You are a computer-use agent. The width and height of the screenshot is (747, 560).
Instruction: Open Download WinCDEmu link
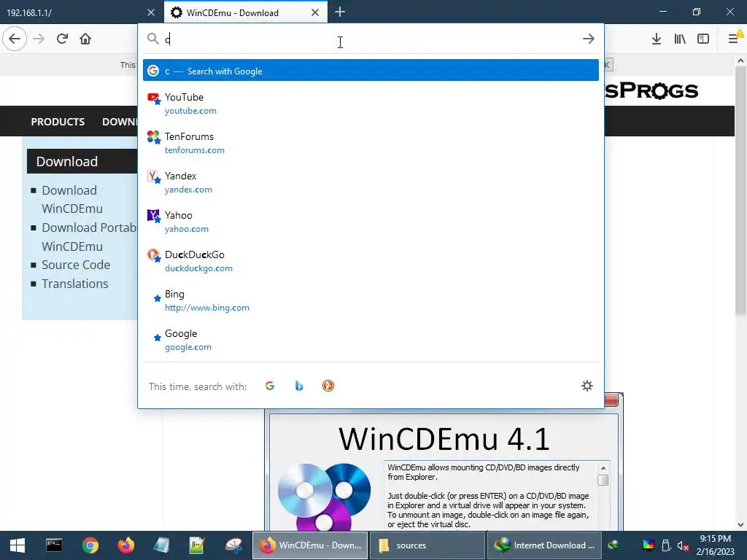click(72, 200)
